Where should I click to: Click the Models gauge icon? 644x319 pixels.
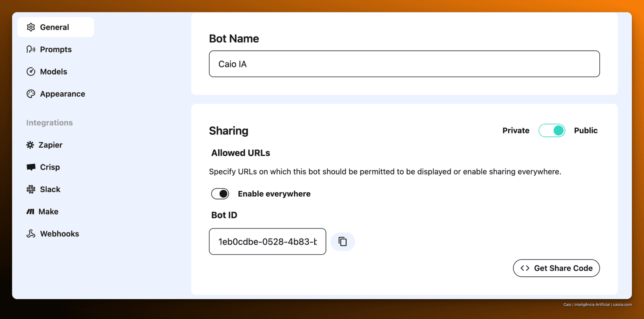[31, 72]
